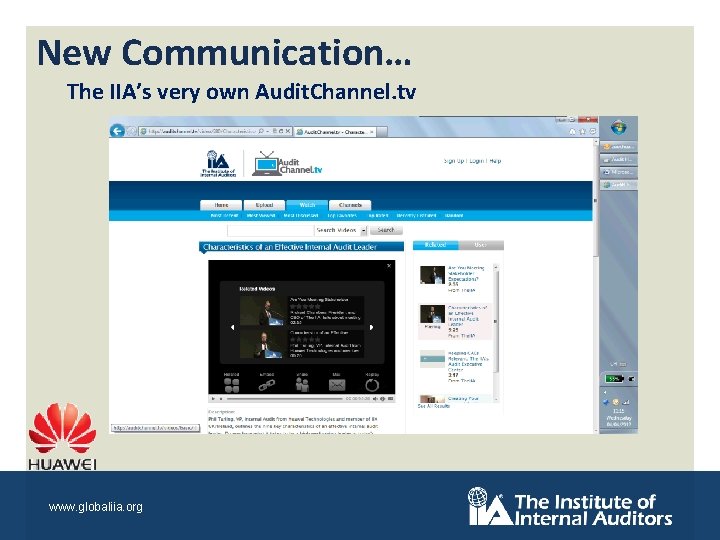Click the network signal tray icon

(625, 402)
